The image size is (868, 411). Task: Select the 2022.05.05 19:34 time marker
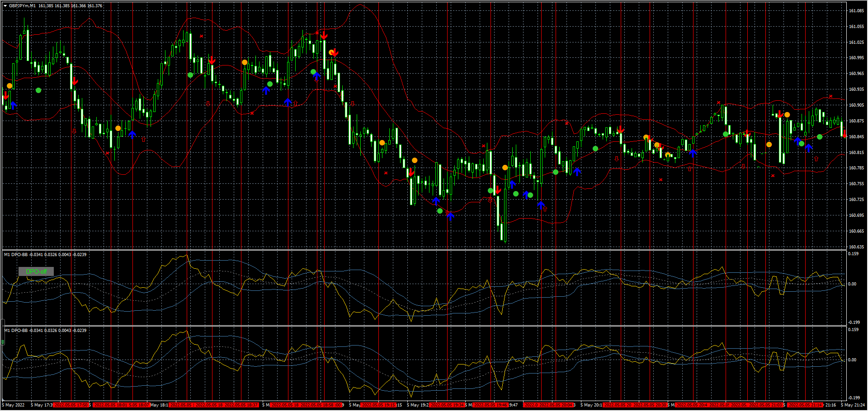tap(448, 405)
